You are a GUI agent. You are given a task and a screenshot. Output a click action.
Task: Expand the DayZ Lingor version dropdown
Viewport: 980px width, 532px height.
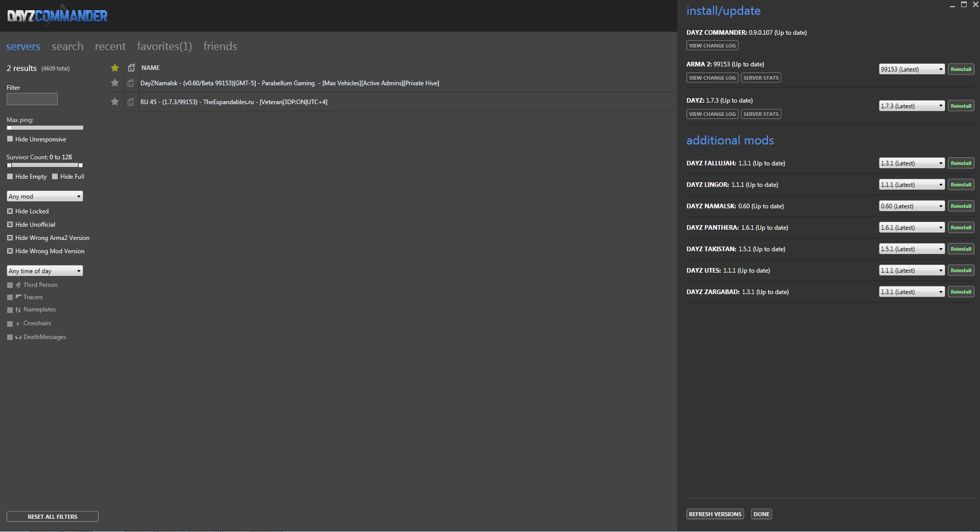912,184
